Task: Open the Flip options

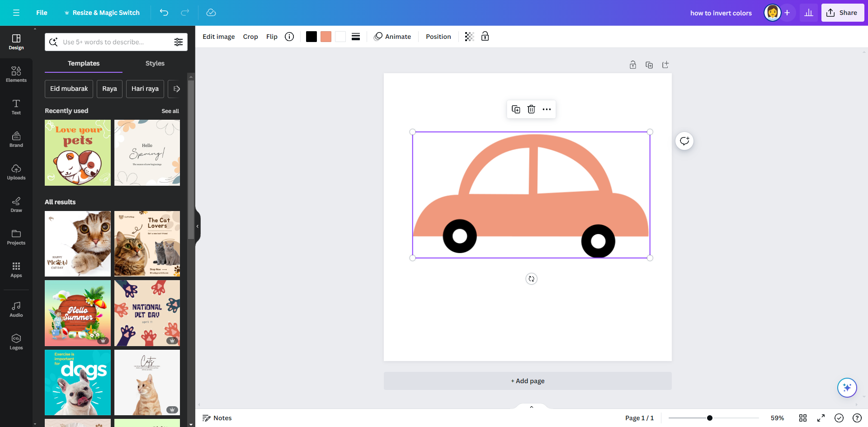Action: pos(272,37)
